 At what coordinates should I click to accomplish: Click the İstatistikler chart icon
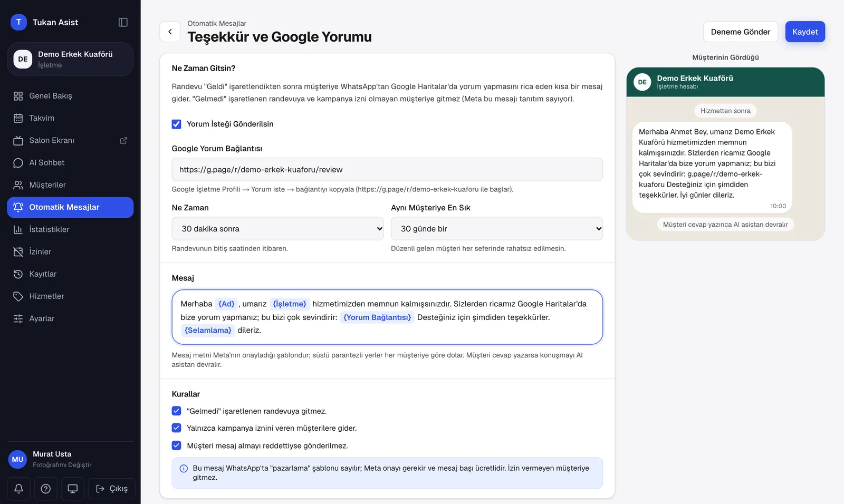tap(18, 229)
